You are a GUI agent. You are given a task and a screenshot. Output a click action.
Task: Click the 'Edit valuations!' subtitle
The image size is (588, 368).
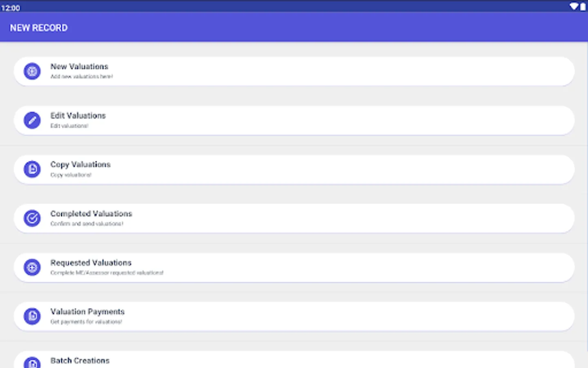coord(69,126)
